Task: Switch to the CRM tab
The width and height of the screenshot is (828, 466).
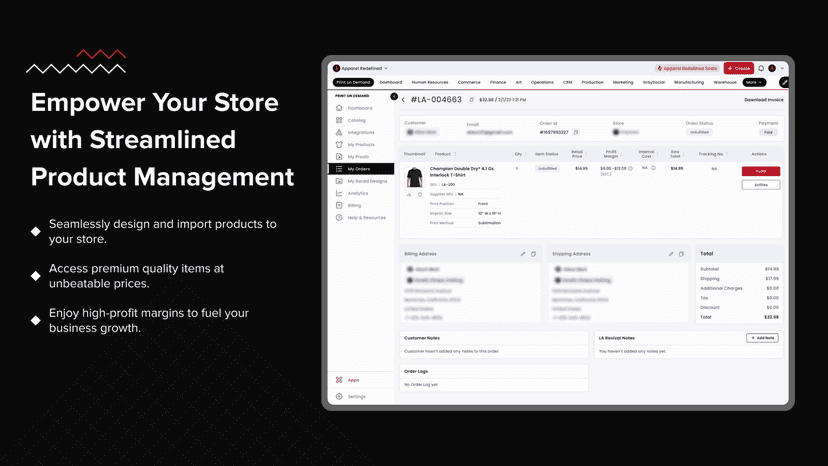Action: point(568,82)
